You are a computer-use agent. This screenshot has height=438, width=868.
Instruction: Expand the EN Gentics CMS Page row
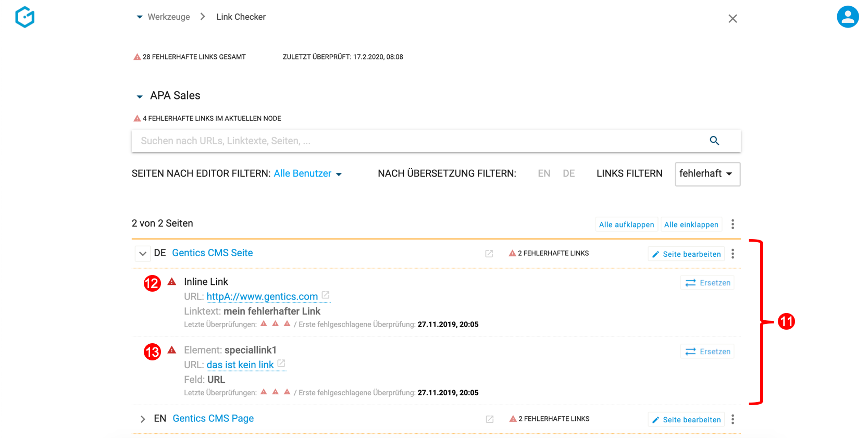pyautogui.click(x=143, y=419)
